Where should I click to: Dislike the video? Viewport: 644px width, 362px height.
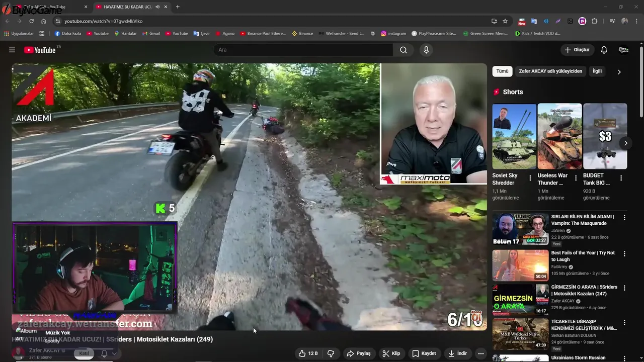pos(331,353)
